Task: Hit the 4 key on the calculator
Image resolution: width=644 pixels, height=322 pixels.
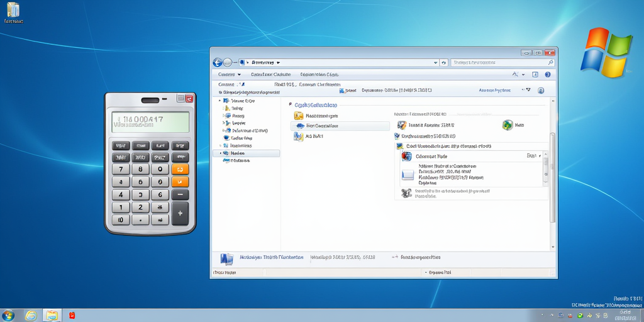Action: [x=121, y=195]
